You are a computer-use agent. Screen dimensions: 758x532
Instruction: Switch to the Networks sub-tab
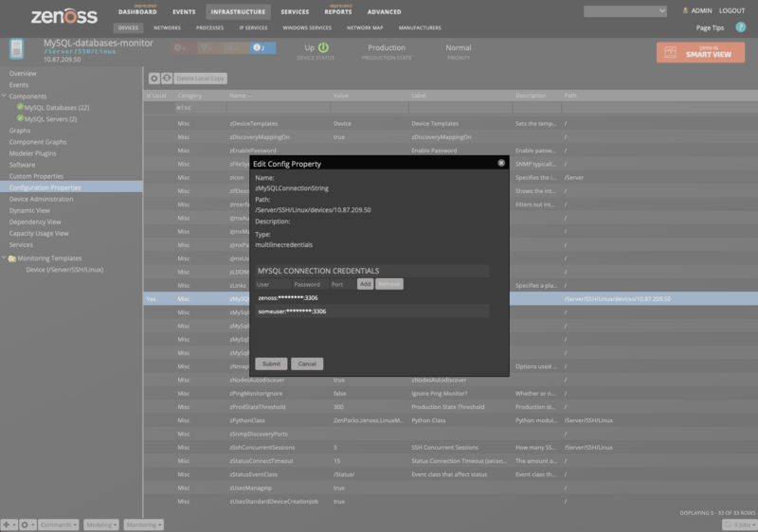(168, 28)
